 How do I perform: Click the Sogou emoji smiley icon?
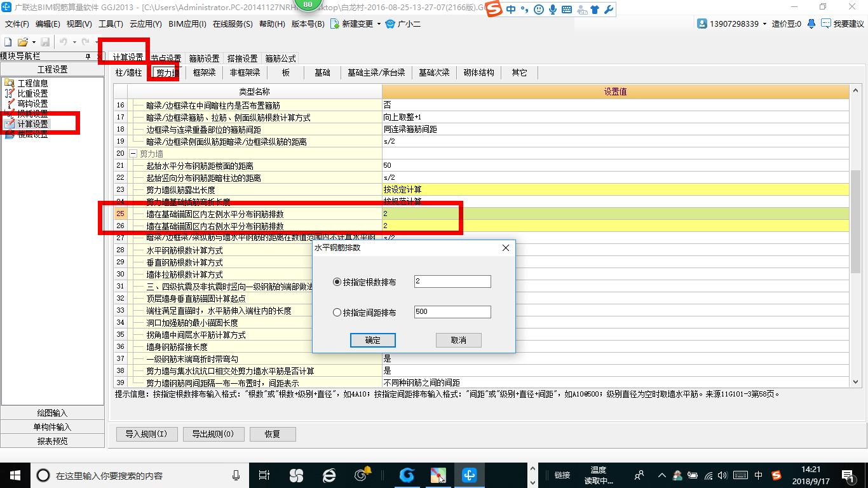coord(539,10)
